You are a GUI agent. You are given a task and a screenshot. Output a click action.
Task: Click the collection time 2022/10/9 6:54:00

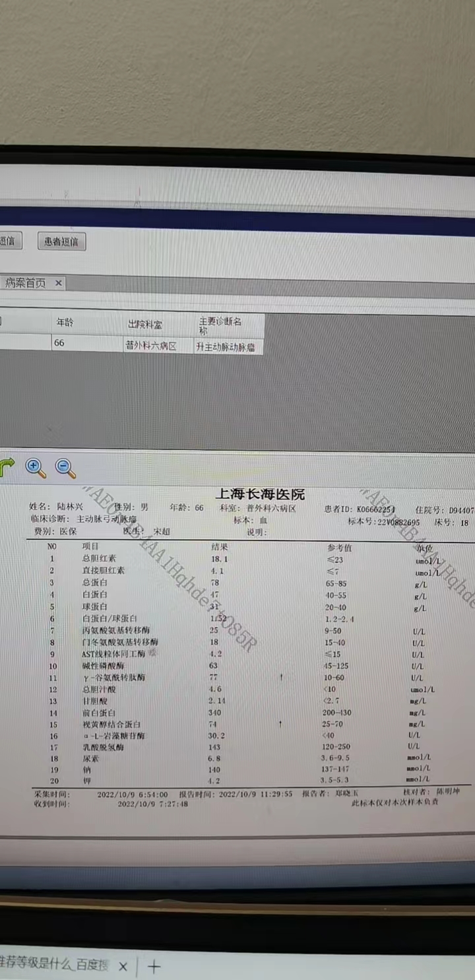pyautogui.click(x=132, y=795)
